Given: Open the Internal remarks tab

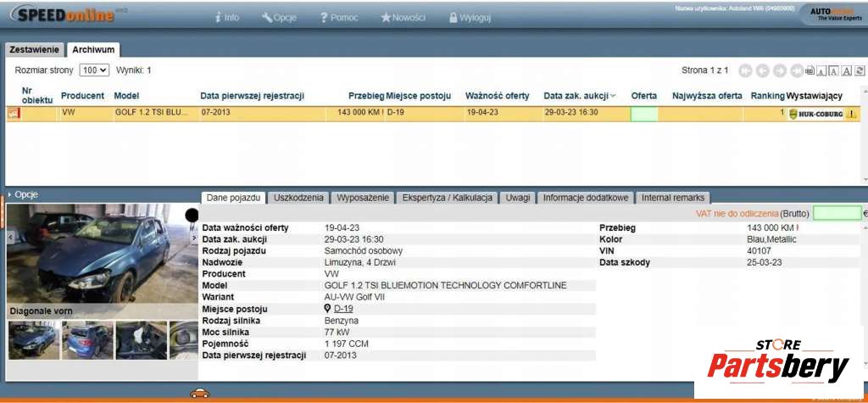Looking at the screenshot, I should tap(672, 198).
